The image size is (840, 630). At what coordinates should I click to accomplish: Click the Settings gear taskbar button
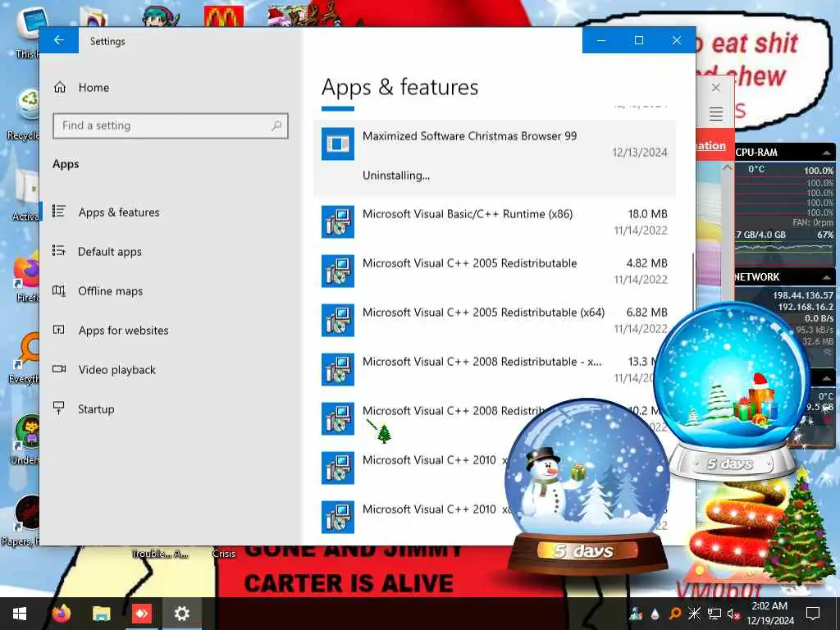[x=181, y=614]
